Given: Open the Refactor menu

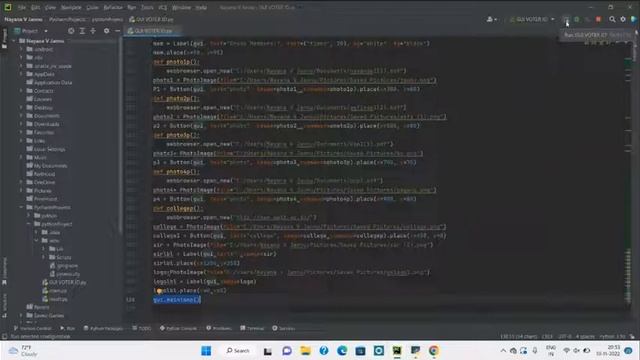Looking at the screenshot, I should click(x=113, y=7).
